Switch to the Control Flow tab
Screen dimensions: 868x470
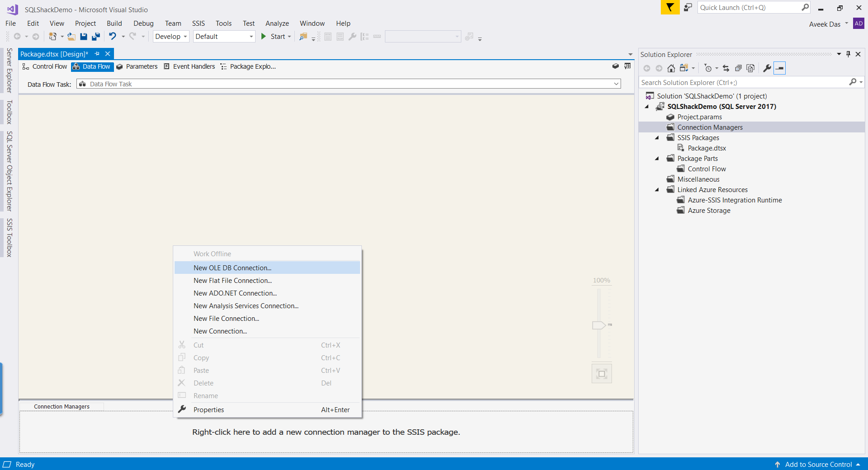tap(45, 66)
